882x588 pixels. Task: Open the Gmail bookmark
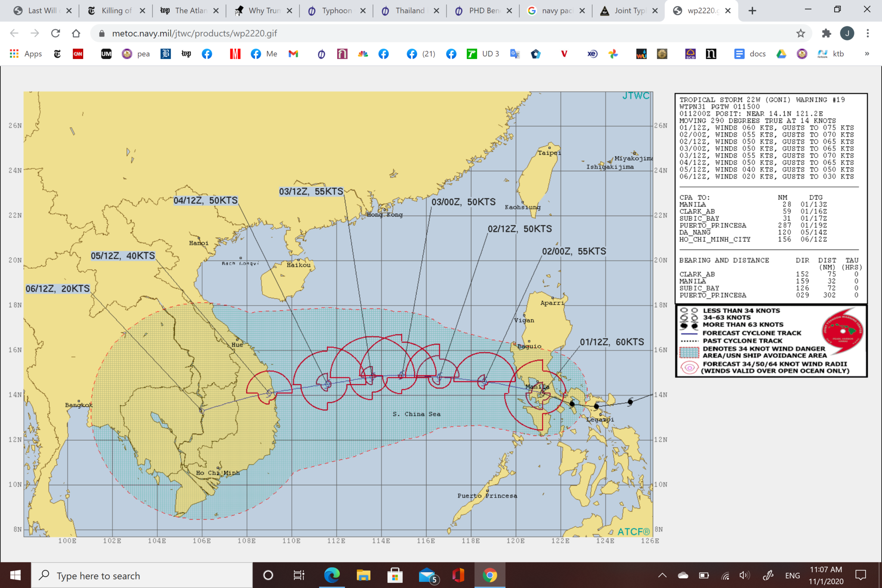click(293, 53)
